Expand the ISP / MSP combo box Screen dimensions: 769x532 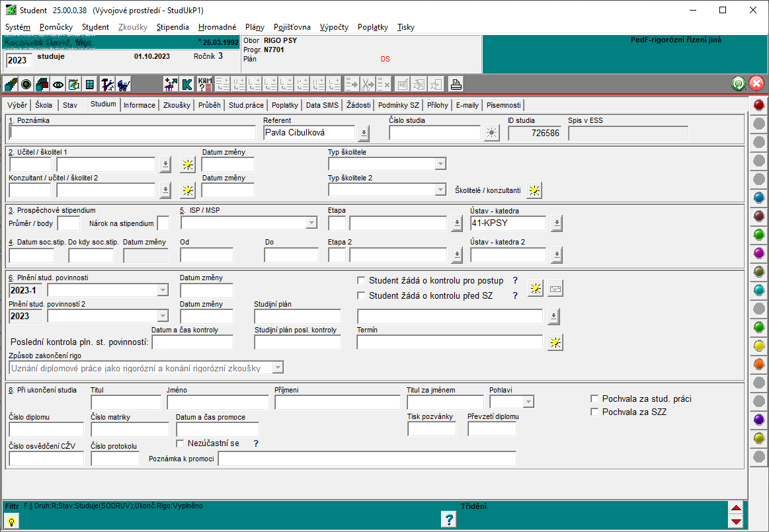pyautogui.click(x=311, y=223)
